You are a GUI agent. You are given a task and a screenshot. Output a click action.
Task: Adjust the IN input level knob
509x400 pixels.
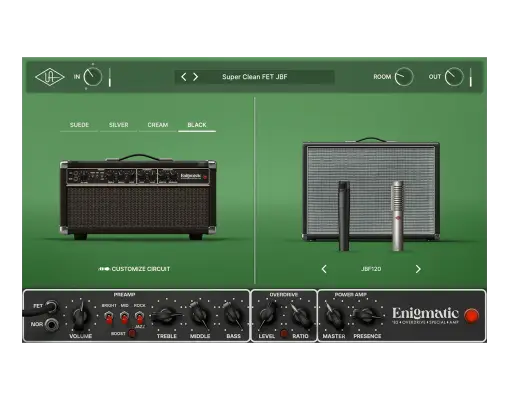pos(93,77)
